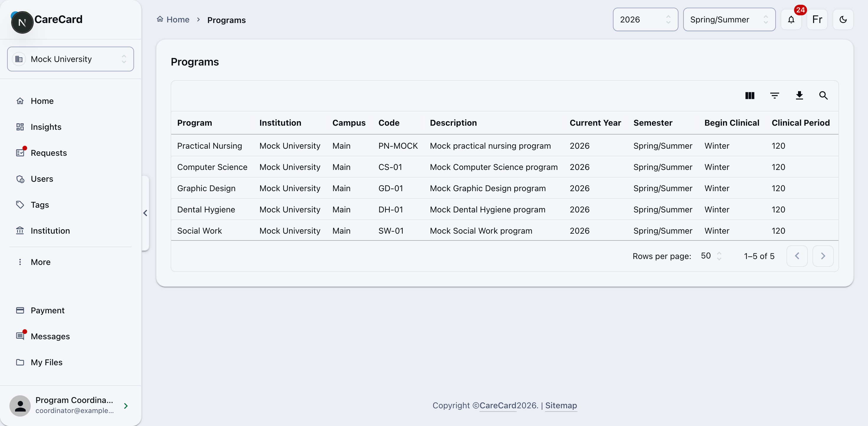Sort by the Code column header
The width and height of the screenshot is (868, 426).
tap(389, 123)
